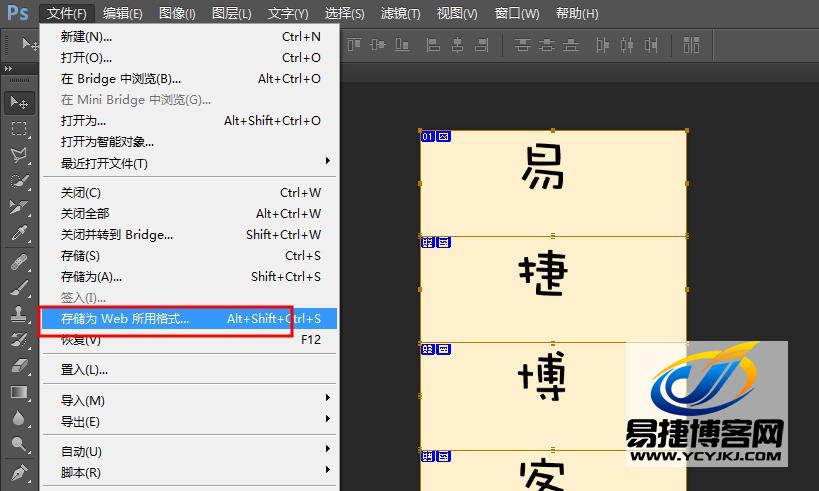
Task: Choose the Eyedropper tool
Action: pos(18,234)
